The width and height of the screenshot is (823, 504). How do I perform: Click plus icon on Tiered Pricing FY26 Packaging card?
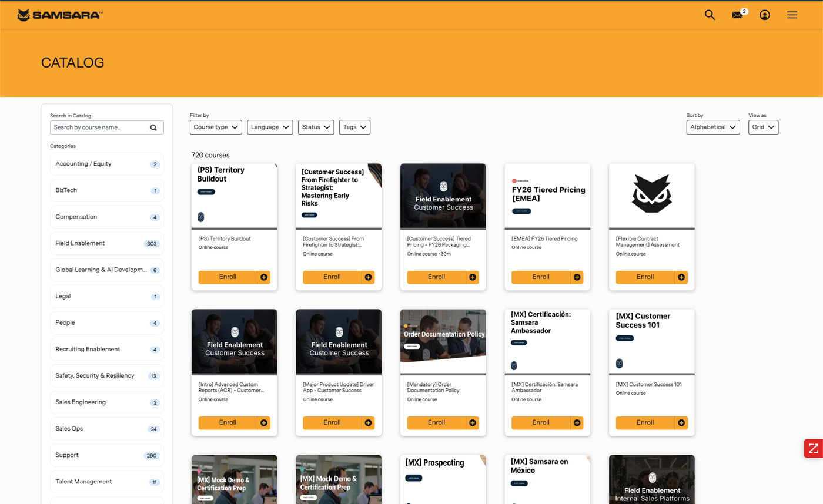pos(473,277)
